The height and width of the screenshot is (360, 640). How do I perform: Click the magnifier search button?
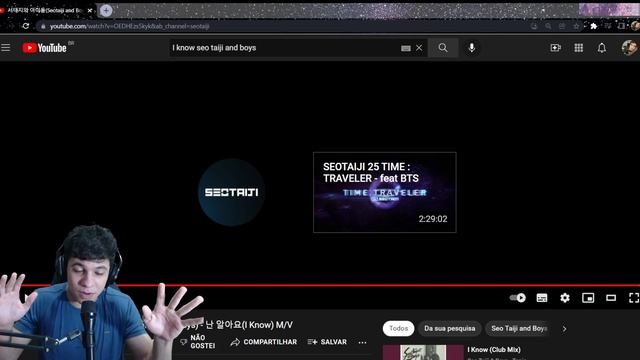[x=443, y=48]
